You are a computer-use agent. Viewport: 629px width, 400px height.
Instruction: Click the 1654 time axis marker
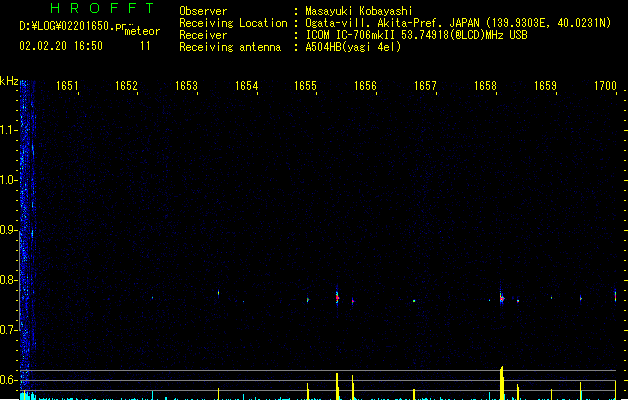coord(246,86)
